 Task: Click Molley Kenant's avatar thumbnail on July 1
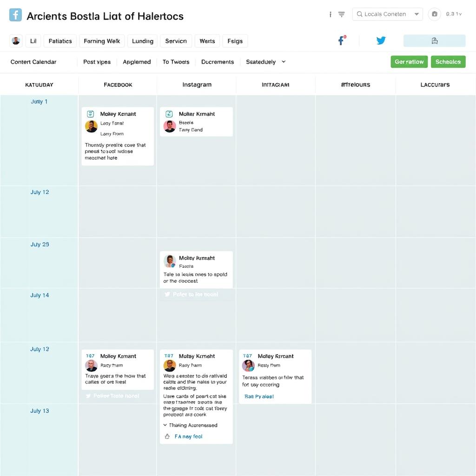pos(91,127)
